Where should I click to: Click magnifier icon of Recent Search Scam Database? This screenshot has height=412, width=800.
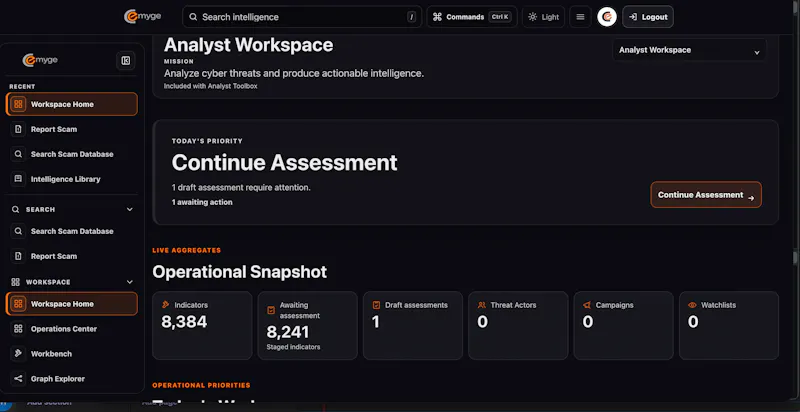18,154
